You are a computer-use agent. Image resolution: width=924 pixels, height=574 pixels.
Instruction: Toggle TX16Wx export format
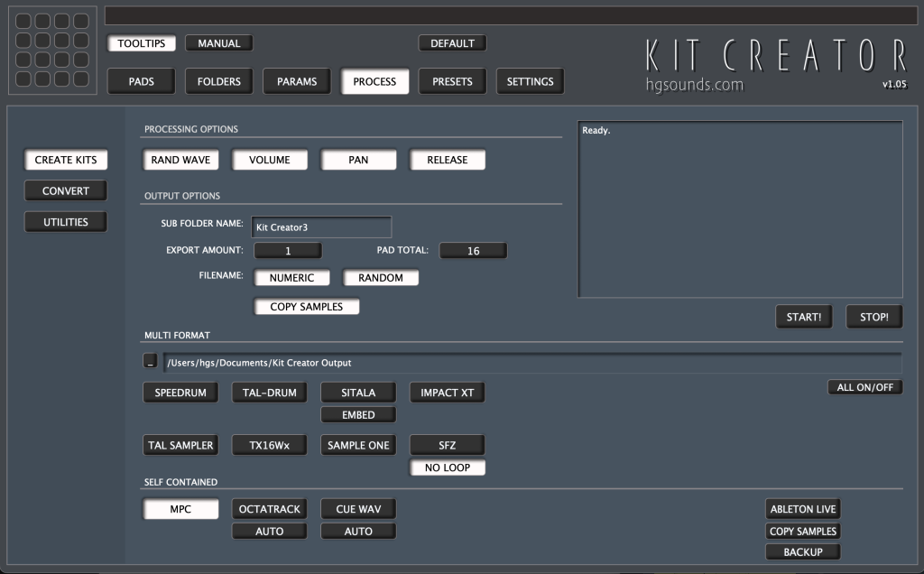[269, 445]
